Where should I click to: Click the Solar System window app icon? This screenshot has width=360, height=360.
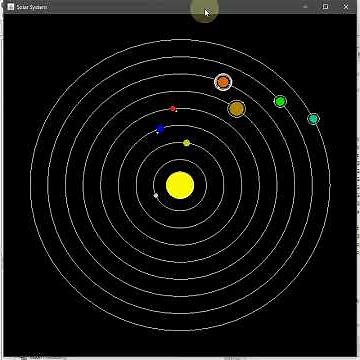(x=11, y=7)
